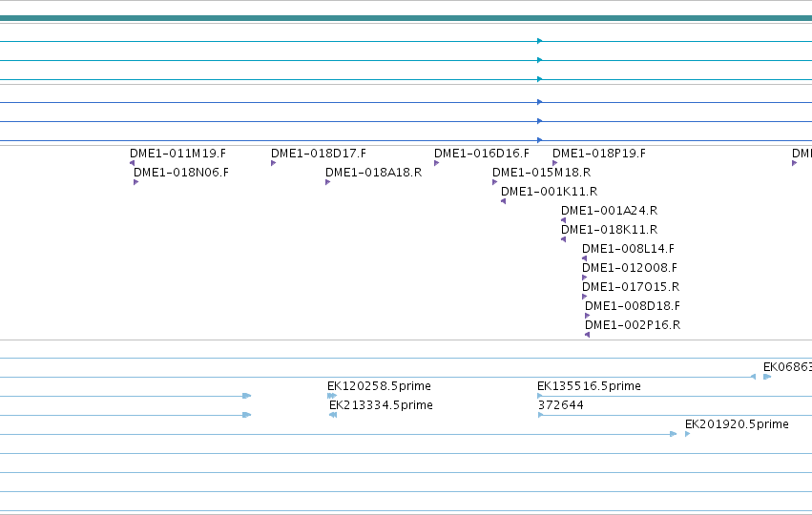The image size is (812, 515).
Task: Select the DME1-018A18.R label
Action: 373,173
